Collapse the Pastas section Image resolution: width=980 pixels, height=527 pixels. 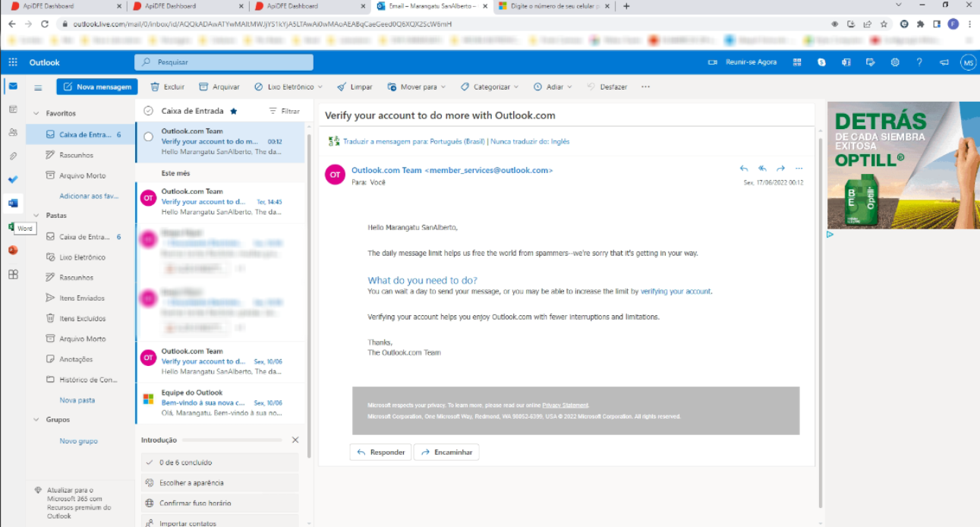pyautogui.click(x=36, y=216)
